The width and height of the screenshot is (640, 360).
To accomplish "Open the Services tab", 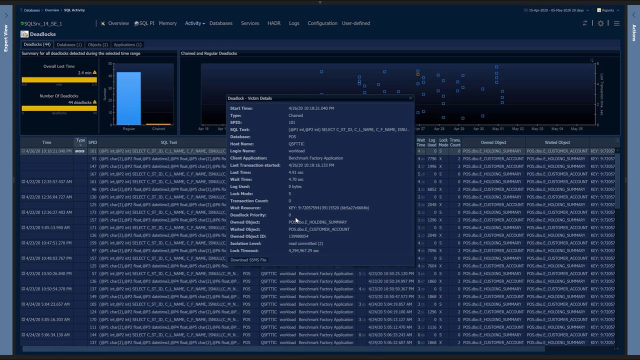I will [250, 23].
